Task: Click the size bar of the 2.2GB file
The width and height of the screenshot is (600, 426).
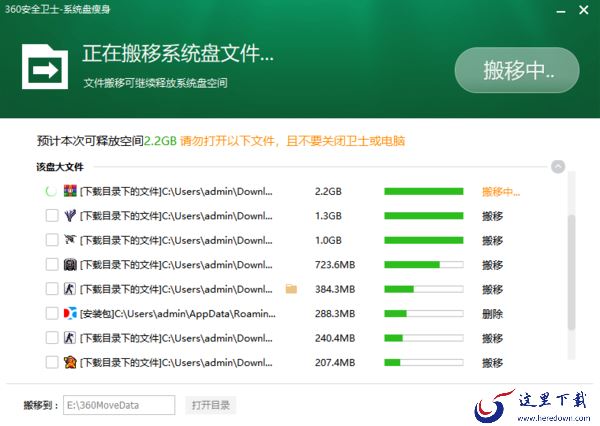Action: [424, 191]
